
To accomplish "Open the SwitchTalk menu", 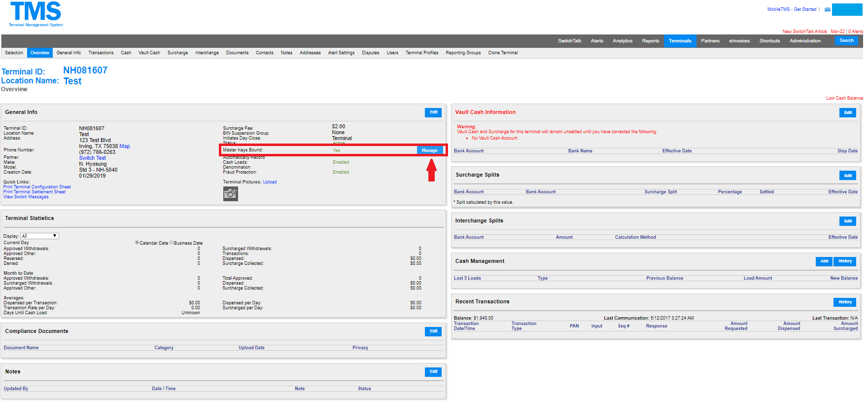I will point(570,41).
